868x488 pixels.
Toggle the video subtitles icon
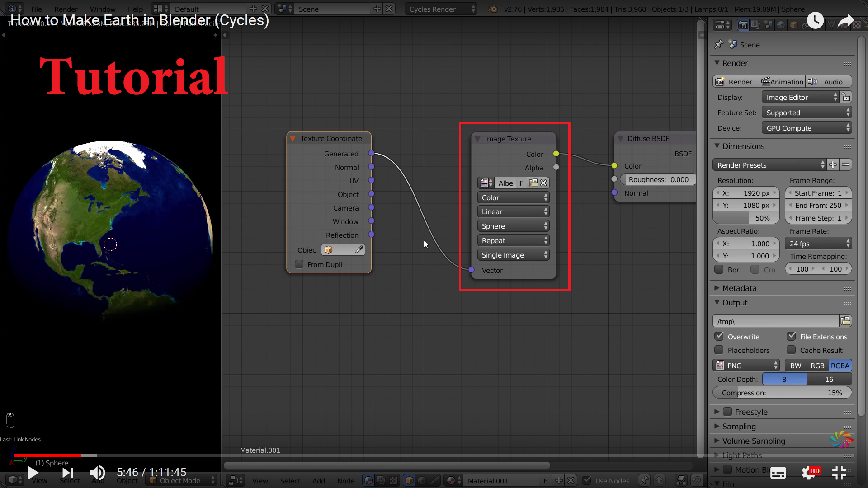point(778,473)
